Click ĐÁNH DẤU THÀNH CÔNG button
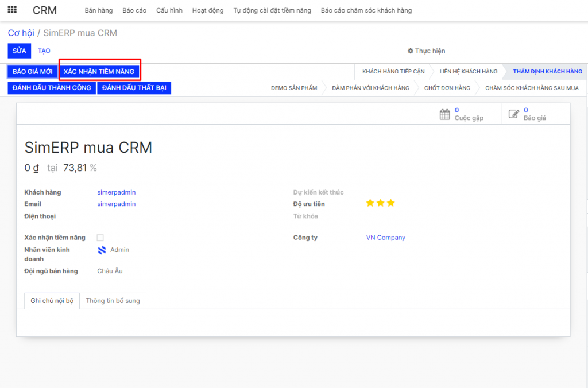 52,88
